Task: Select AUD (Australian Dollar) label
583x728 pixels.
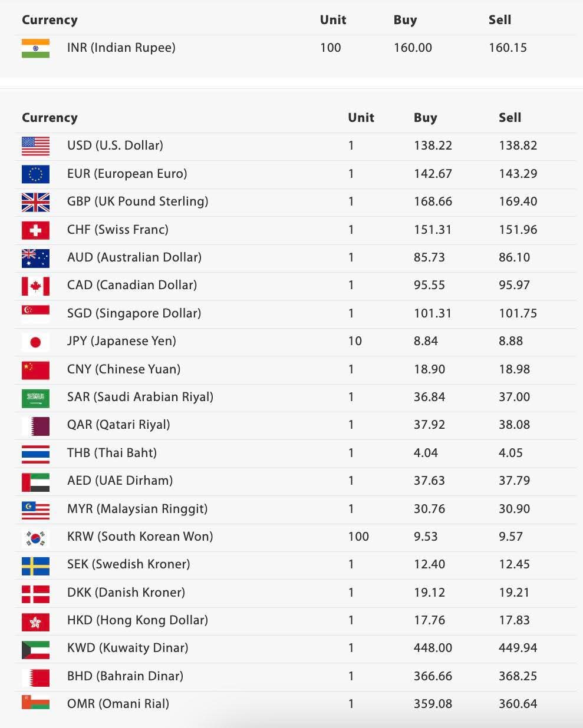Action: 134,257
